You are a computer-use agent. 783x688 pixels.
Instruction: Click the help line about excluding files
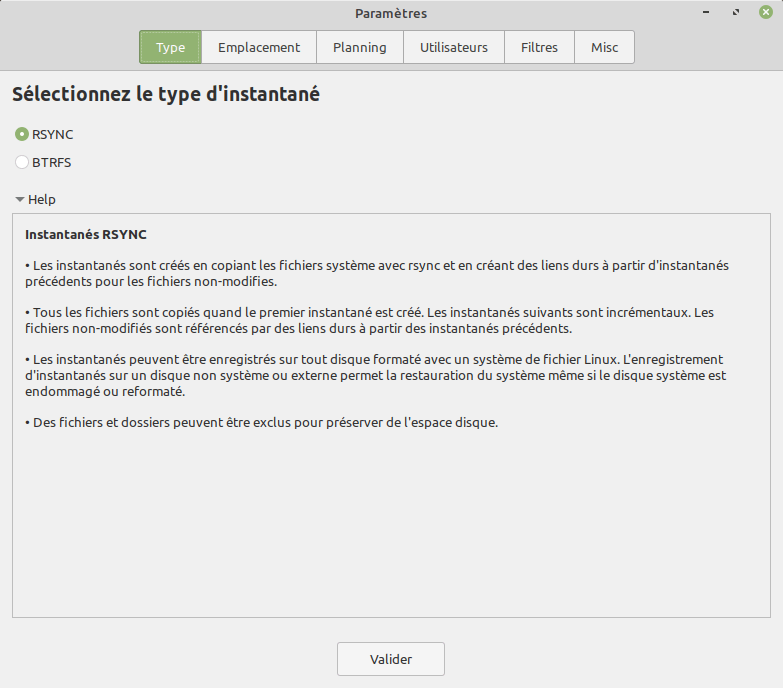[261, 422]
